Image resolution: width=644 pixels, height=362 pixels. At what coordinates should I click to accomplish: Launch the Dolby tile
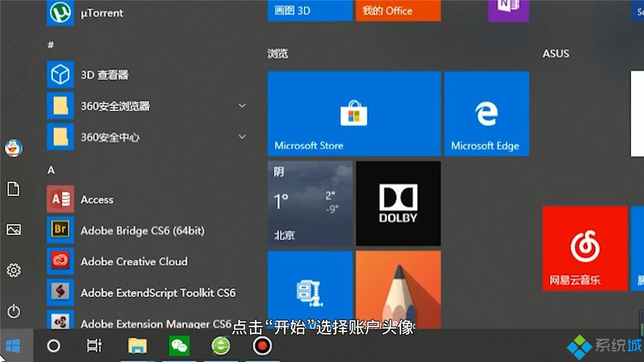point(398,204)
